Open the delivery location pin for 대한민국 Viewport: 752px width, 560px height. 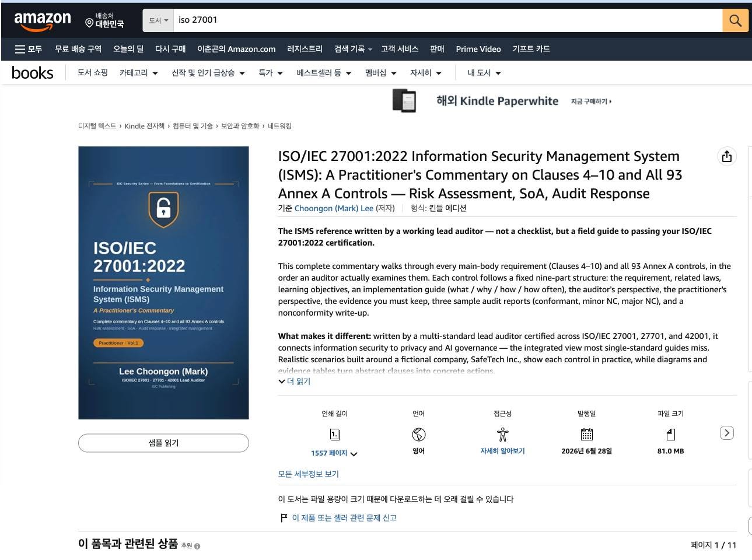coord(104,20)
